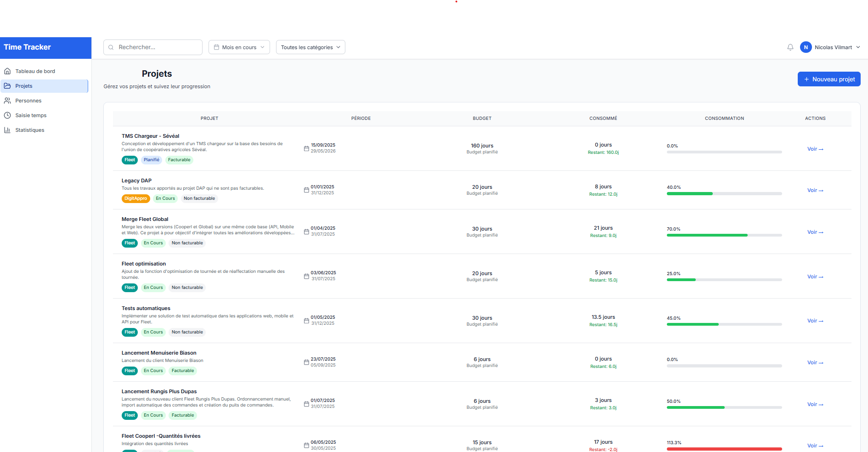Click the N avatar icon of Nicolas Vilmart
The image size is (868, 452).
[806, 47]
